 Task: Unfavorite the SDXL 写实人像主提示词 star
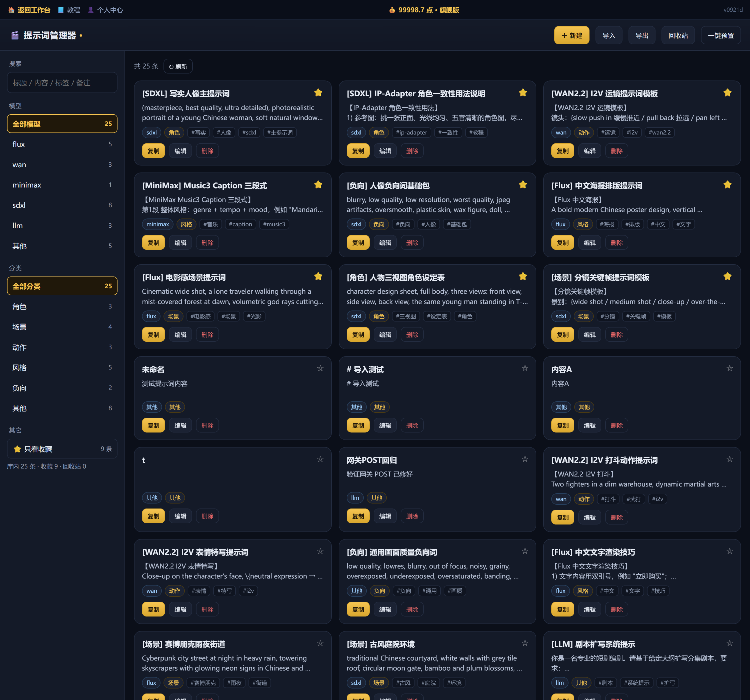click(x=318, y=93)
